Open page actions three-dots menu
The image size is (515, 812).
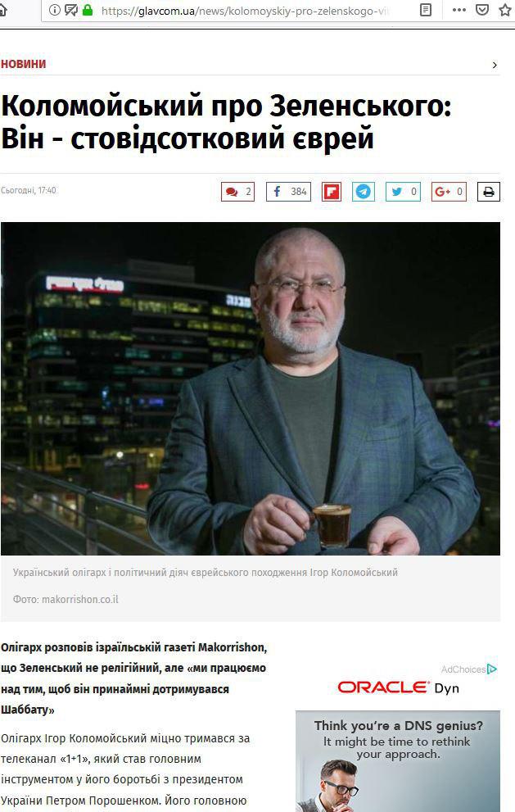459,10
